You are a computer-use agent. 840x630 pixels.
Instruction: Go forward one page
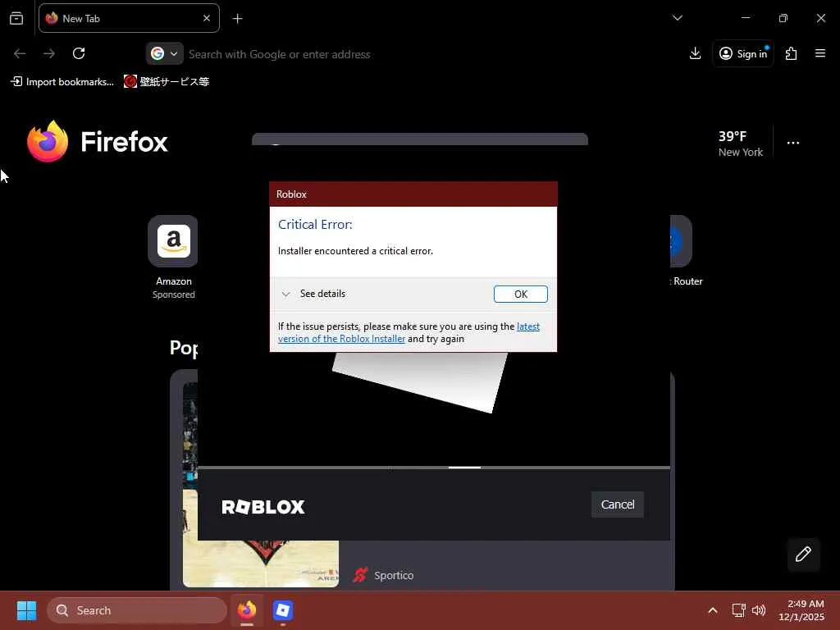49,53
